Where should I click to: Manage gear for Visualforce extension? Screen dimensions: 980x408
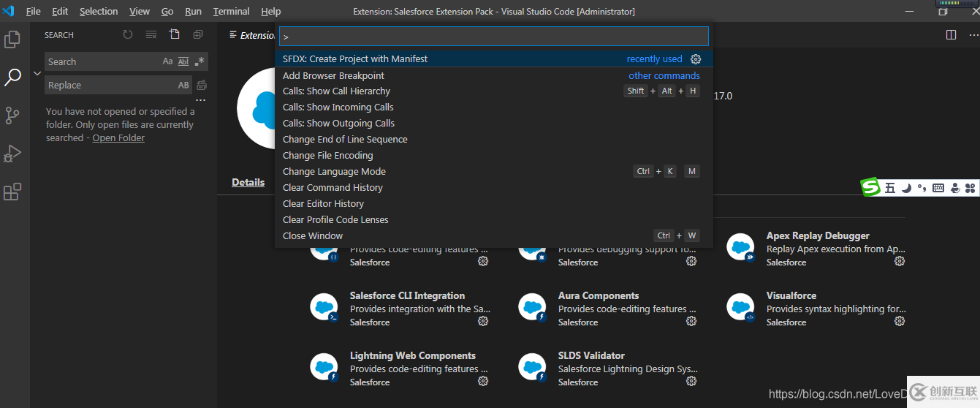(900, 321)
